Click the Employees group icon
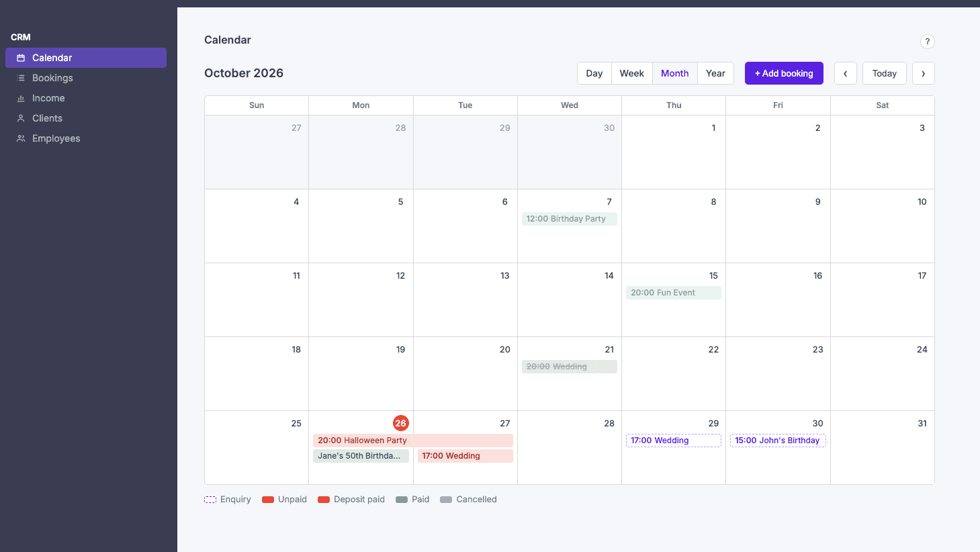Image resolution: width=980 pixels, height=552 pixels. (x=21, y=138)
